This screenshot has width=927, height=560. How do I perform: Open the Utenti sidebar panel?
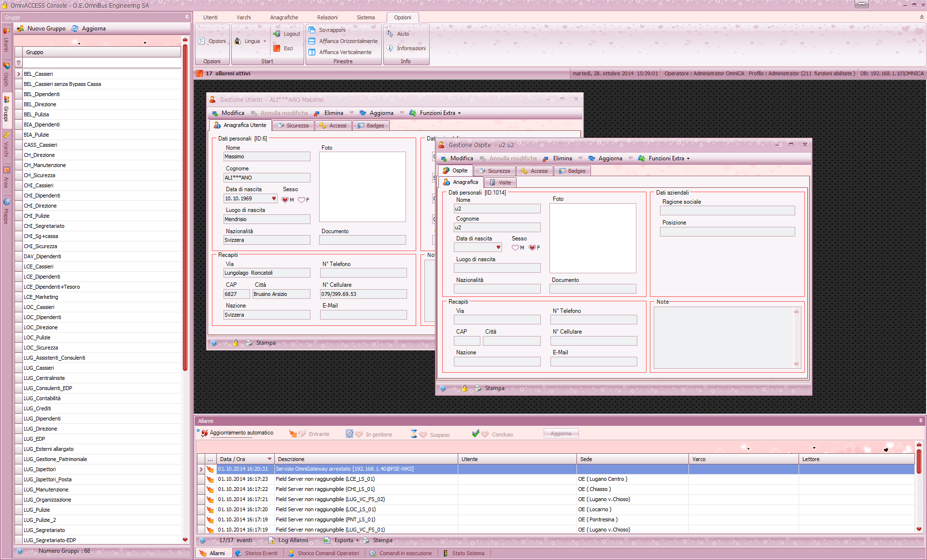[6, 40]
